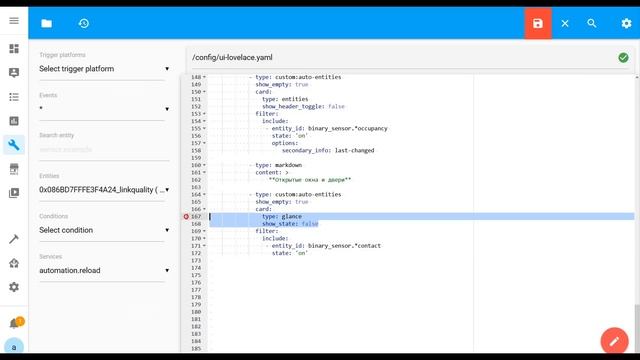Viewport: 640px width, 360px height.
Task: Click 'type: markdown' on line 160
Action: (x=279, y=165)
